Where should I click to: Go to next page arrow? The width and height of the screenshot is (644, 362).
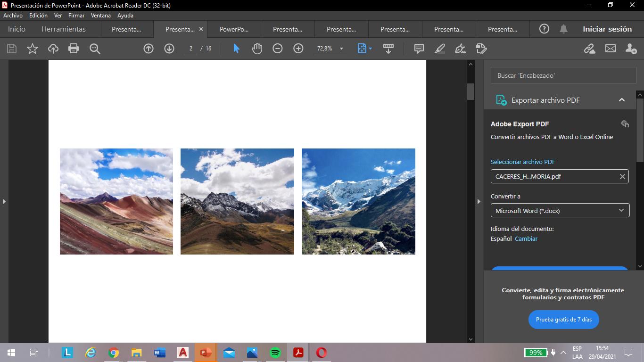point(169,49)
